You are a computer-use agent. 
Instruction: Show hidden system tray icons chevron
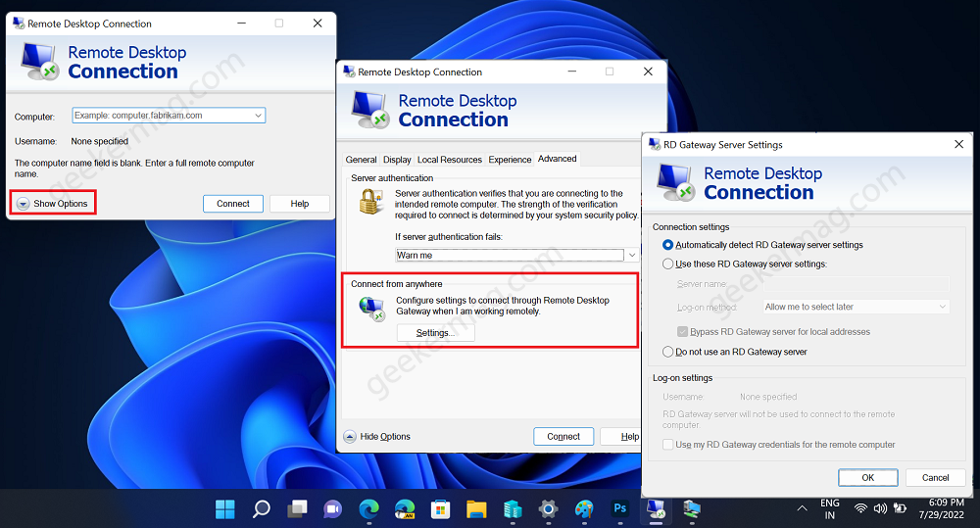[x=802, y=508]
